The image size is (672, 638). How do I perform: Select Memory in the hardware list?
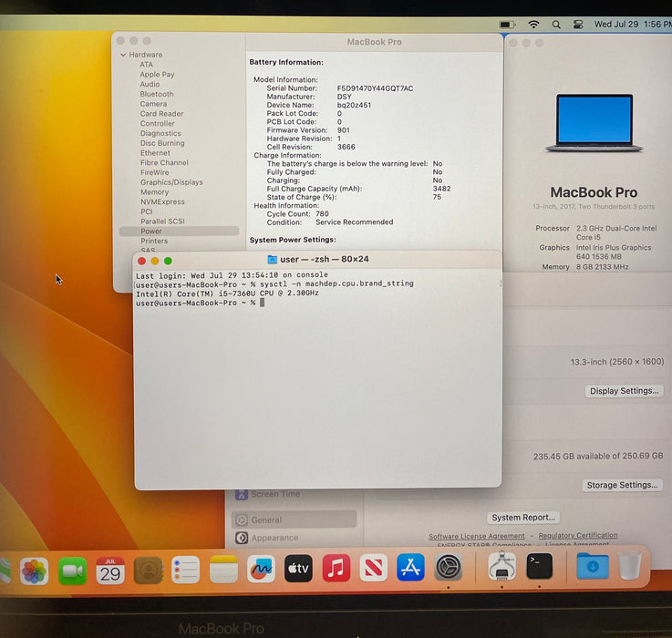[x=155, y=192]
